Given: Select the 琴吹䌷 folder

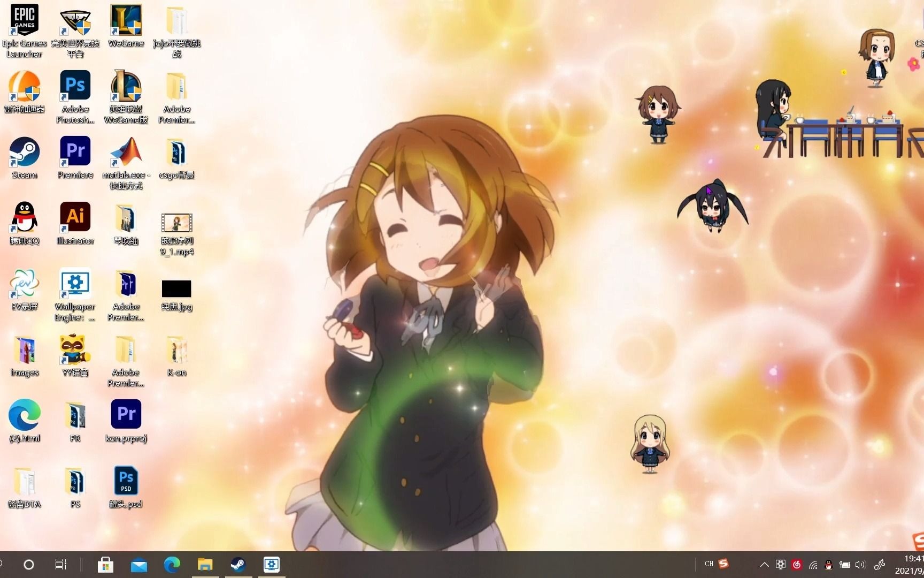Looking at the screenshot, I should (x=126, y=224).
